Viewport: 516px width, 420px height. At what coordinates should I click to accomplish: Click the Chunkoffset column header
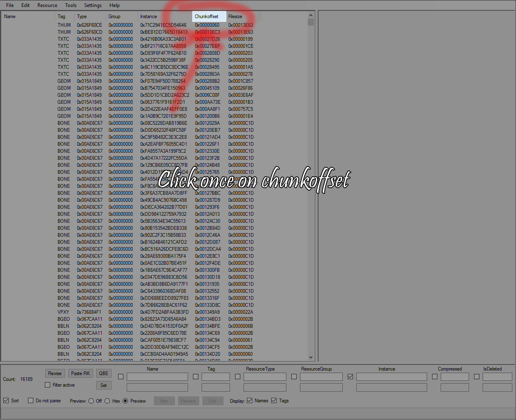tap(209, 16)
